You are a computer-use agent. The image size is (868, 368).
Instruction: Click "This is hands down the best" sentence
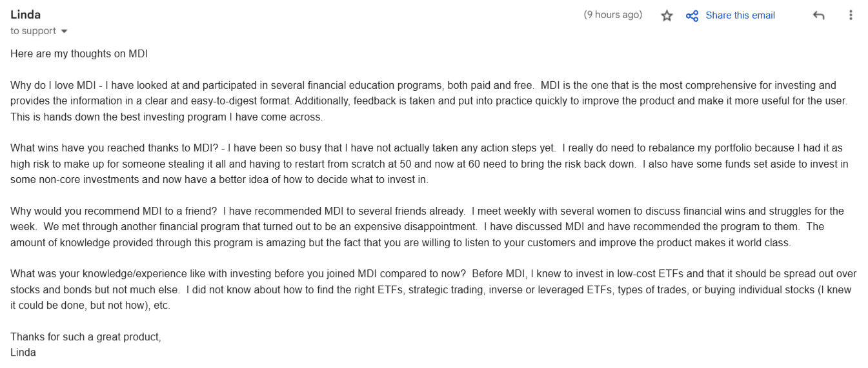click(166, 117)
